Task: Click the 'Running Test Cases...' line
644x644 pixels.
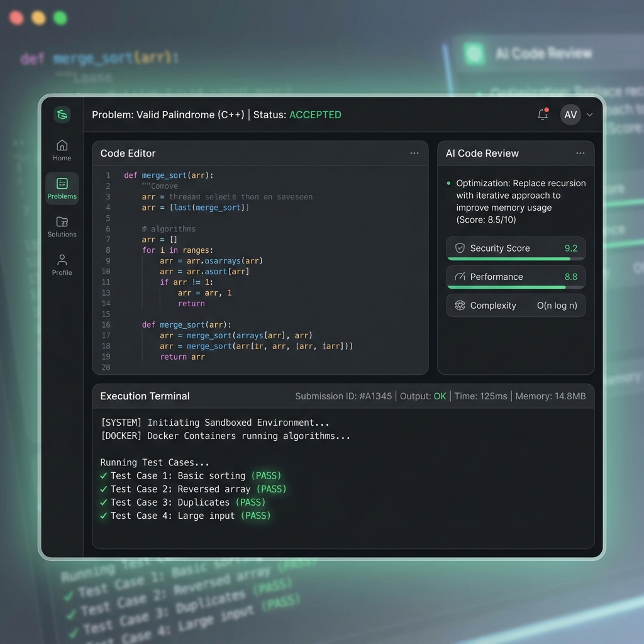Action: tap(155, 462)
